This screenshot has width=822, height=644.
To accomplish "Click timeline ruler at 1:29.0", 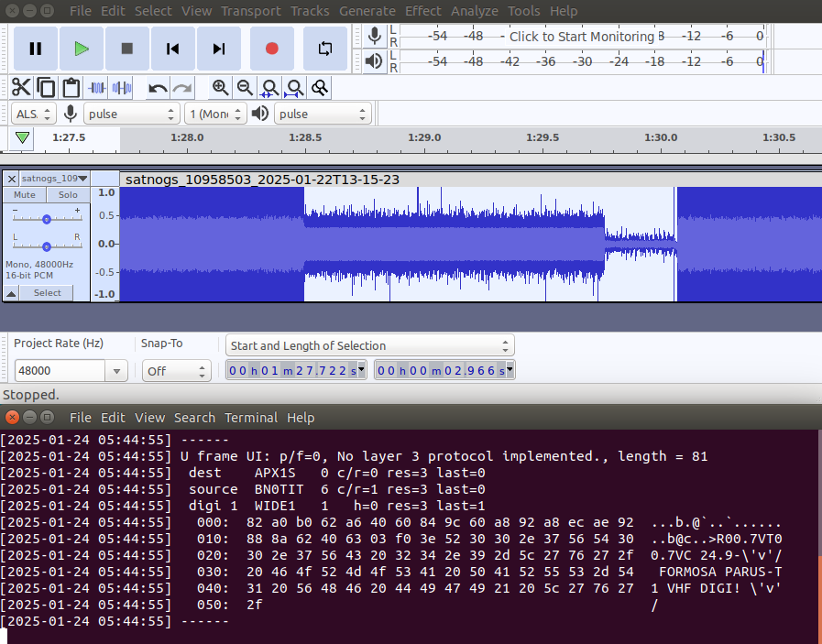I will pos(424,139).
